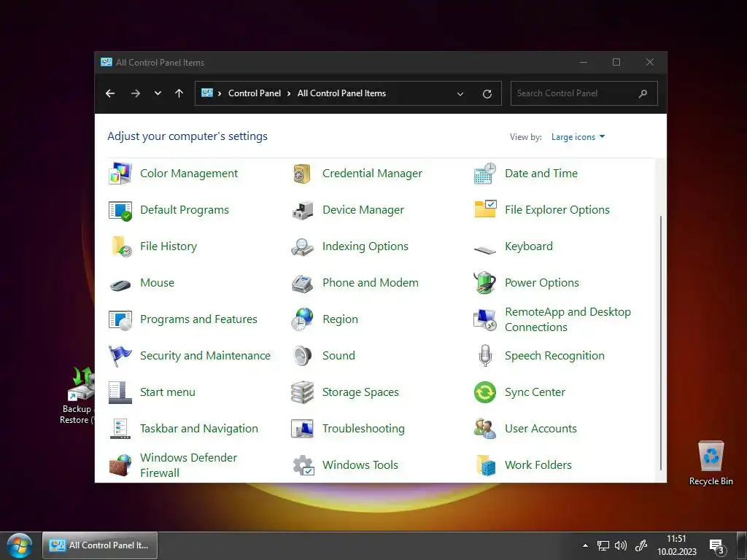Expand chevron before Control Panel breadcrumb
The height and width of the screenshot is (560, 747).
(x=220, y=93)
